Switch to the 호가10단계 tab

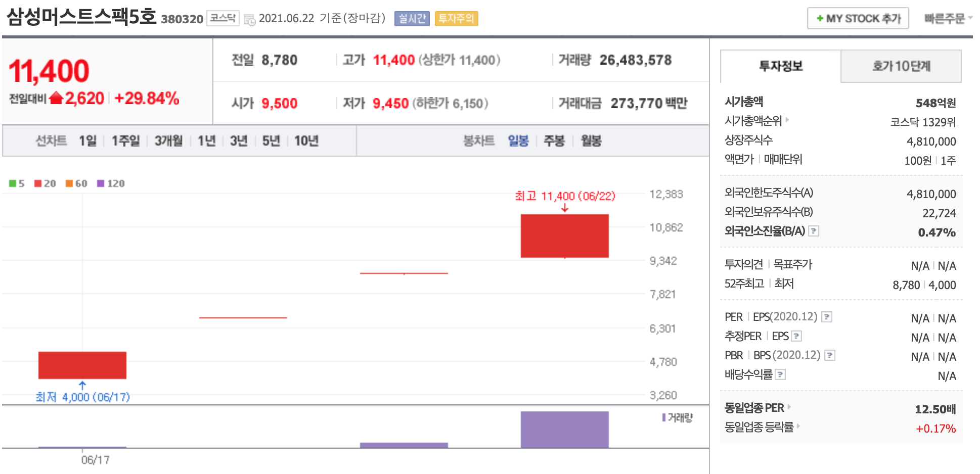[901, 66]
